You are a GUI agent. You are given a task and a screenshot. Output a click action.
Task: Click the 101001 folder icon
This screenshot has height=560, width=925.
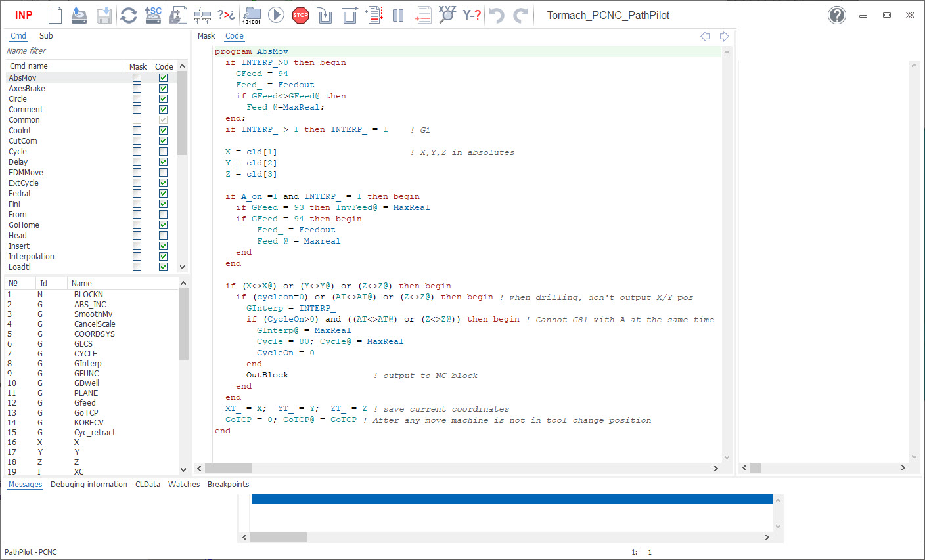(x=252, y=15)
